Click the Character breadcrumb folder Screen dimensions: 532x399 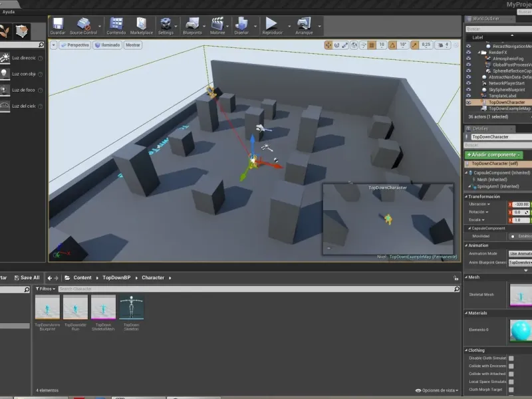coord(153,278)
